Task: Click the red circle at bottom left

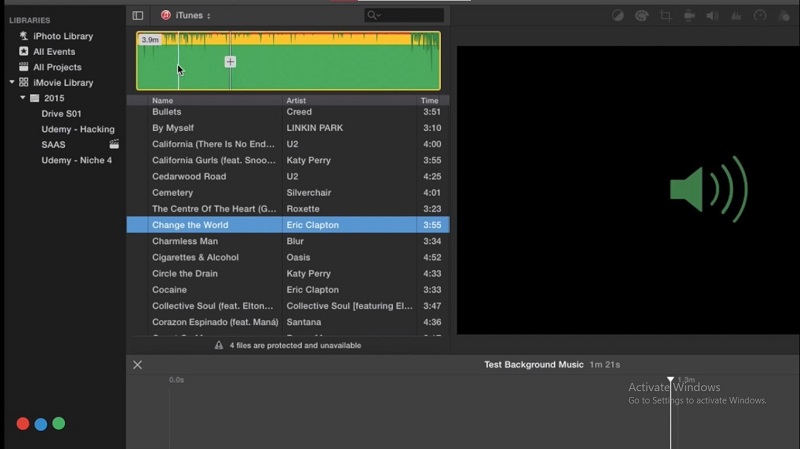Action: pos(23,423)
